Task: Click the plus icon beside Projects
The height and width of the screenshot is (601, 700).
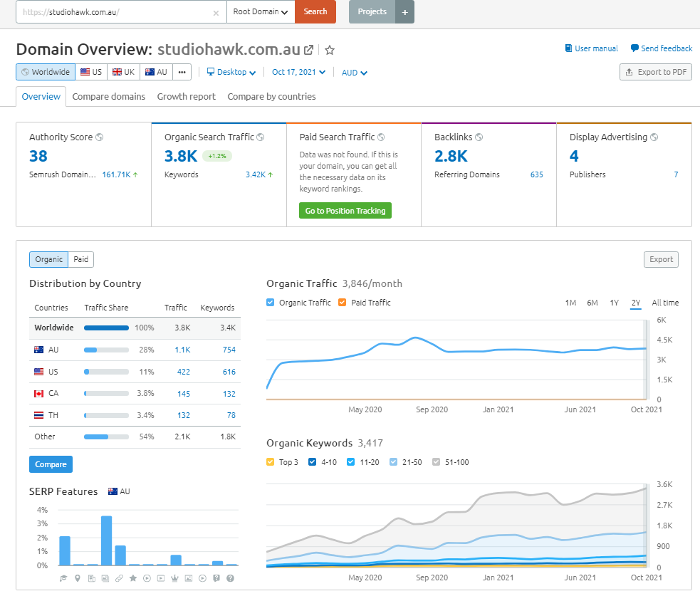Action: pyautogui.click(x=404, y=12)
